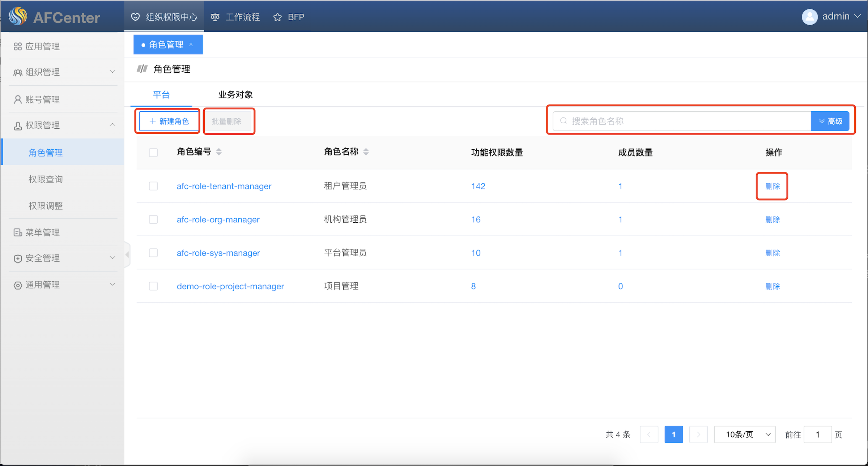Image resolution: width=868 pixels, height=466 pixels.
Task: Open 菜单管理 in the sidebar
Action: (42, 232)
